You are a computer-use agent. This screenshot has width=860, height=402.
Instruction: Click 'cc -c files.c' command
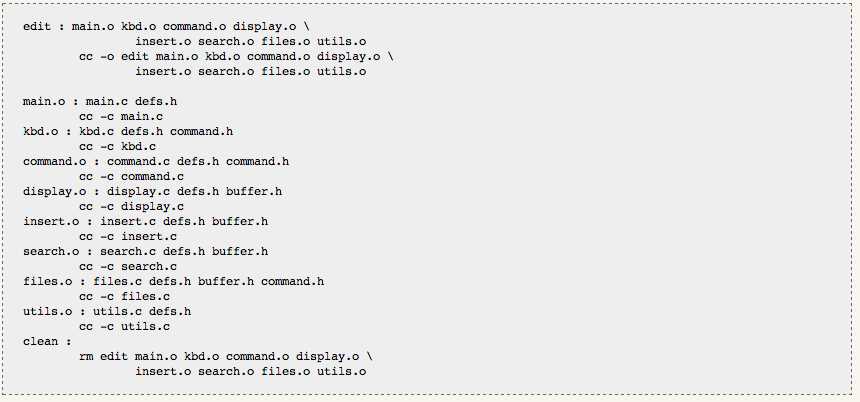click(125, 297)
